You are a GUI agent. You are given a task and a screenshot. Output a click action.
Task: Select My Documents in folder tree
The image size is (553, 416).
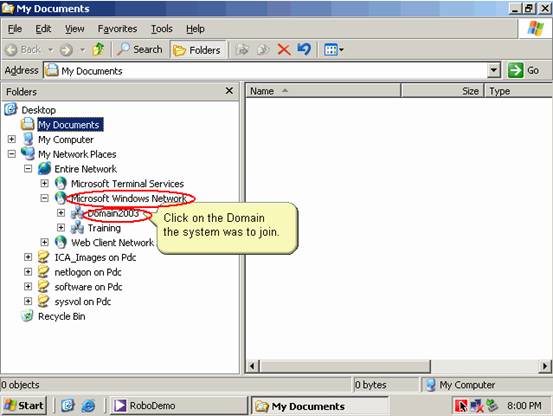pos(70,125)
